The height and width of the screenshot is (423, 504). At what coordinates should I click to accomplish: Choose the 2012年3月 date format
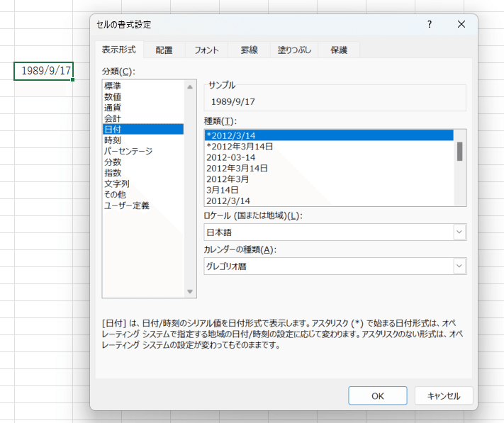tap(329, 179)
